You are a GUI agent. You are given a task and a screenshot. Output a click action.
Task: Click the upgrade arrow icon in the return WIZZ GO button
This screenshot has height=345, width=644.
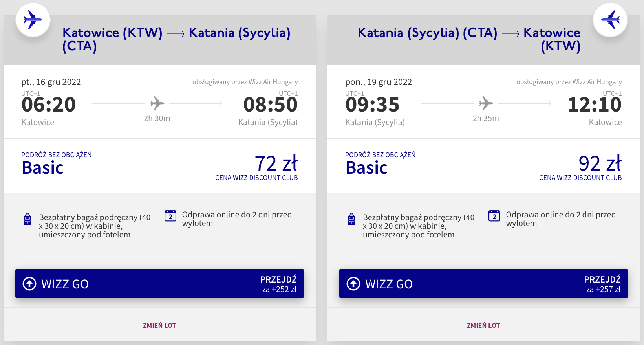point(353,284)
